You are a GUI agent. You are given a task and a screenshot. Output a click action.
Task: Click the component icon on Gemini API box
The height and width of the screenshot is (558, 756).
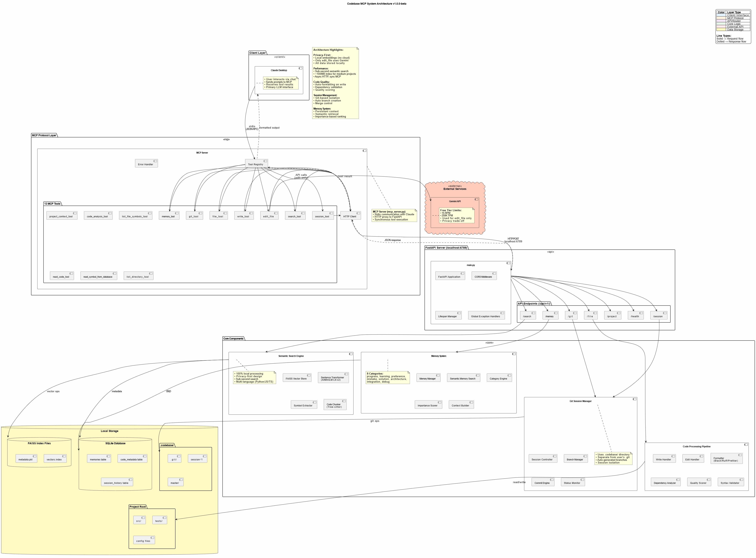coord(476,199)
